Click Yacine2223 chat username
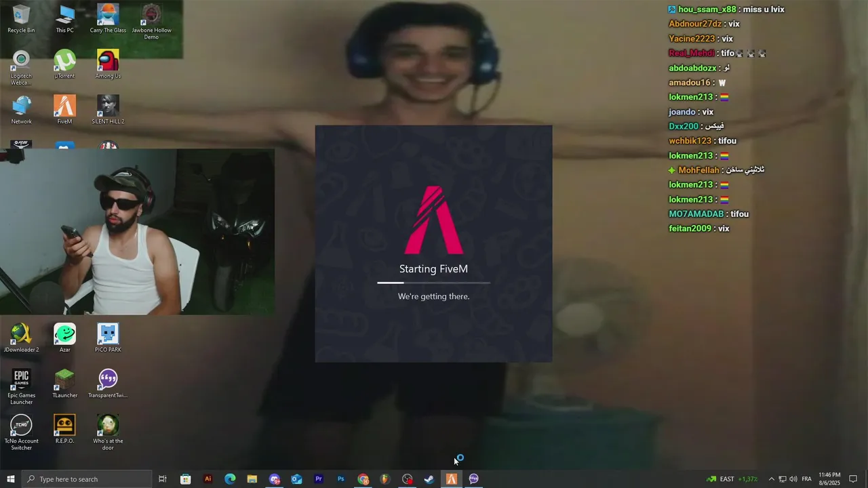 pos(692,39)
